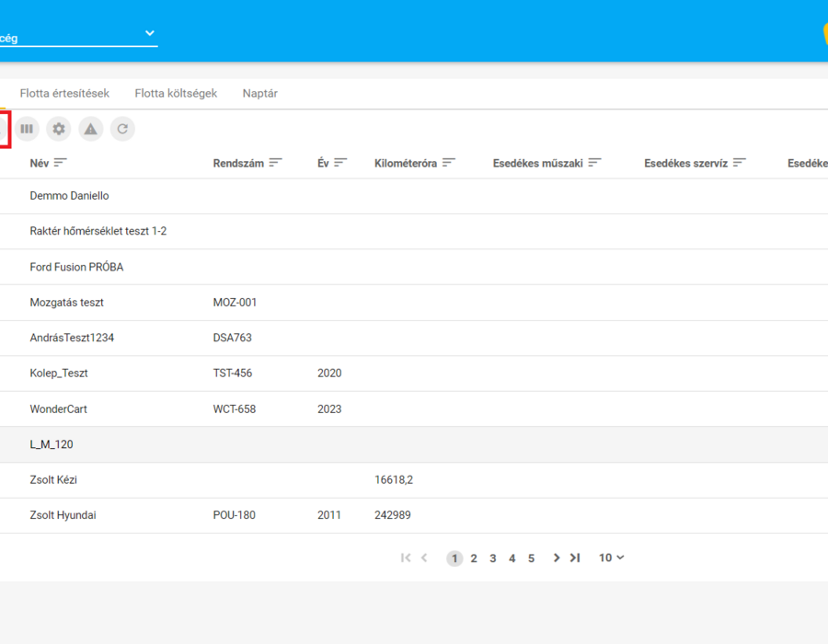Select current page 1 button
This screenshot has width=828, height=644.
click(x=454, y=558)
